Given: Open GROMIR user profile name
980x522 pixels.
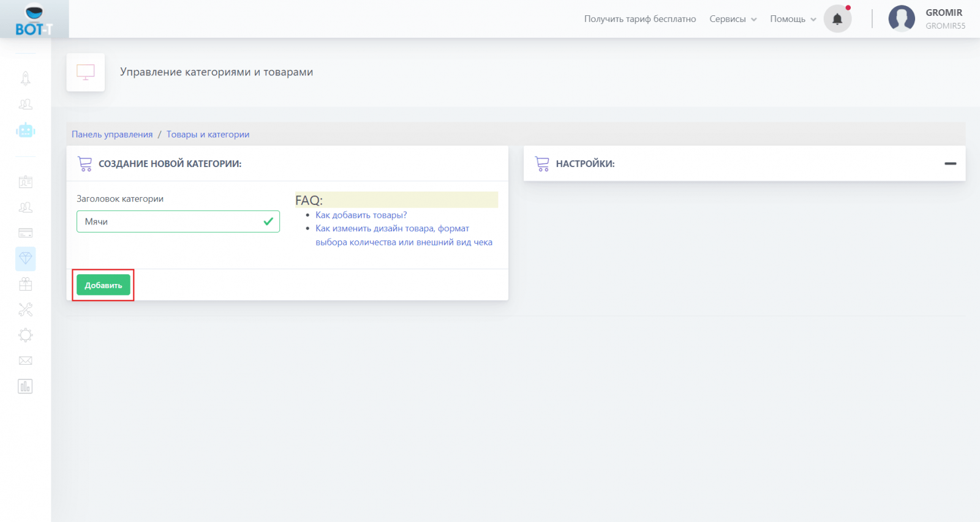Looking at the screenshot, I should (x=944, y=13).
